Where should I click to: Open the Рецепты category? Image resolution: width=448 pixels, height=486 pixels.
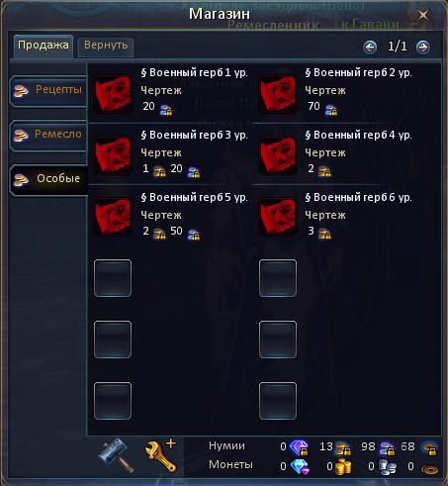pos(48,91)
